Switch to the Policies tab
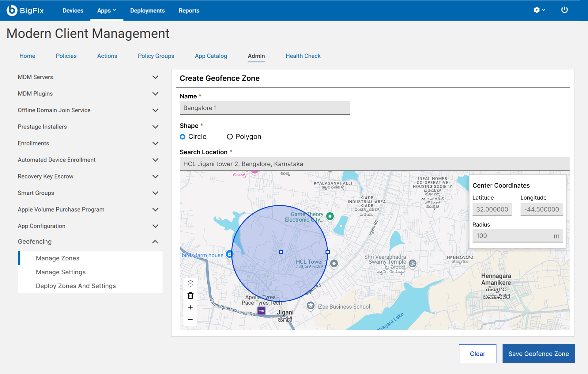The width and height of the screenshot is (588, 374). pyautogui.click(x=66, y=56)
